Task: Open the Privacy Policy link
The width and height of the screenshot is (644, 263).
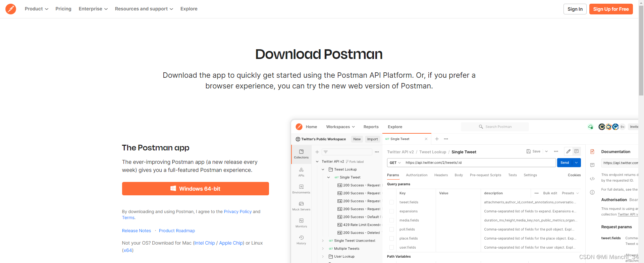Action: click(237, 211)
